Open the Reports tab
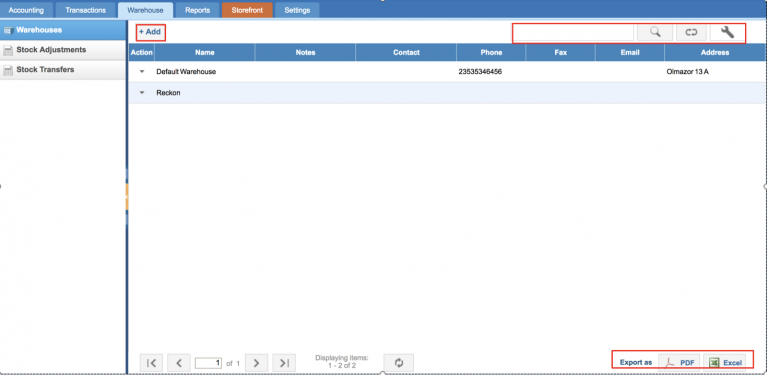Viewport: 768px width, 376px height. (x=197, y=10)
